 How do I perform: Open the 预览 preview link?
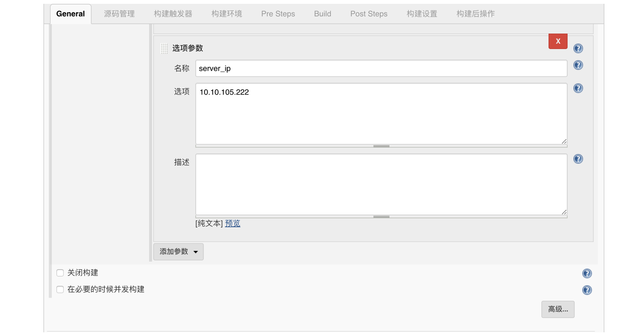coord(233,223)
